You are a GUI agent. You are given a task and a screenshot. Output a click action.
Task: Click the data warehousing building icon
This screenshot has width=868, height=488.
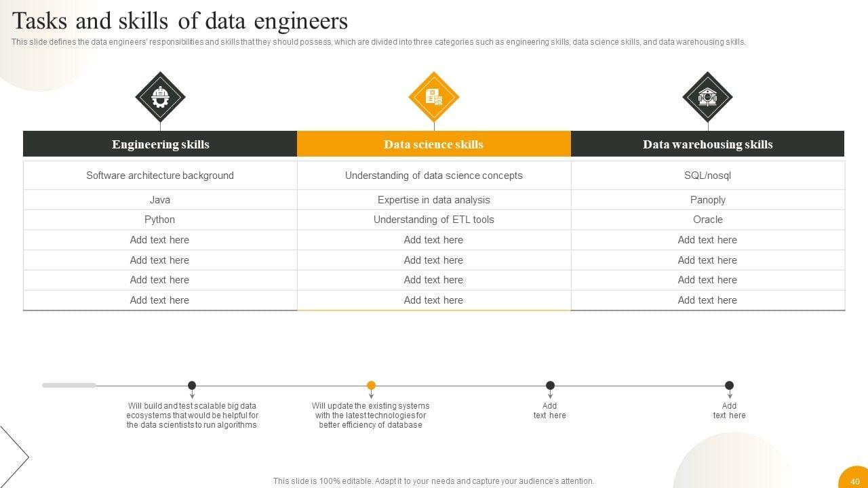tap(707, 97)
